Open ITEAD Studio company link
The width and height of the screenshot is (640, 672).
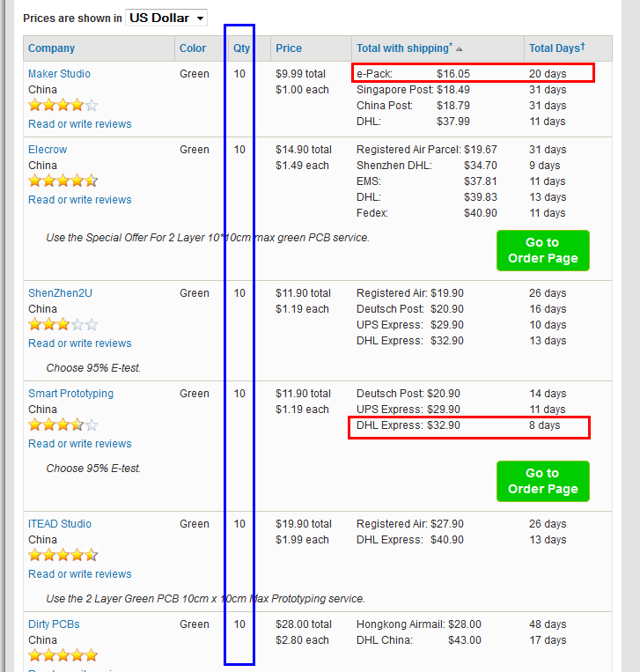click(x=60, y=524)
